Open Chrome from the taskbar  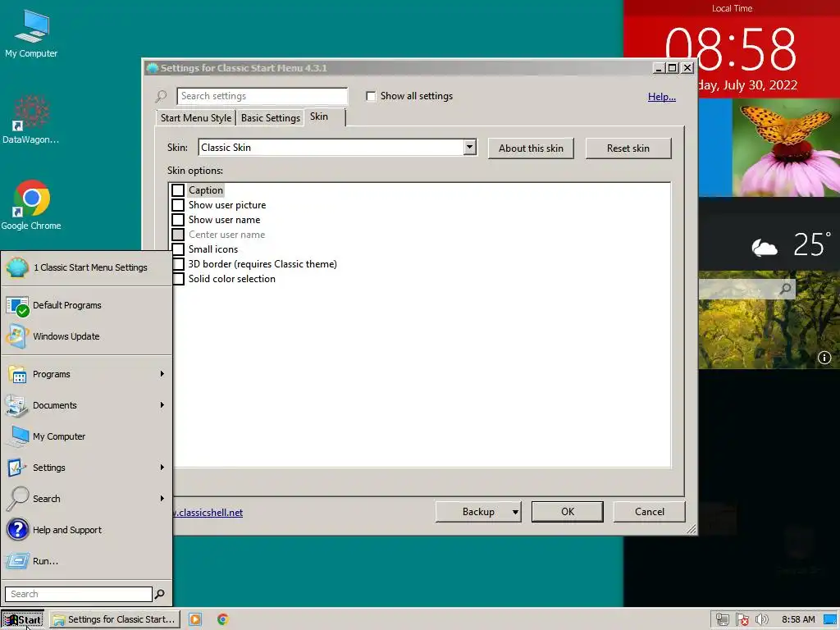[x=223, y=619]
